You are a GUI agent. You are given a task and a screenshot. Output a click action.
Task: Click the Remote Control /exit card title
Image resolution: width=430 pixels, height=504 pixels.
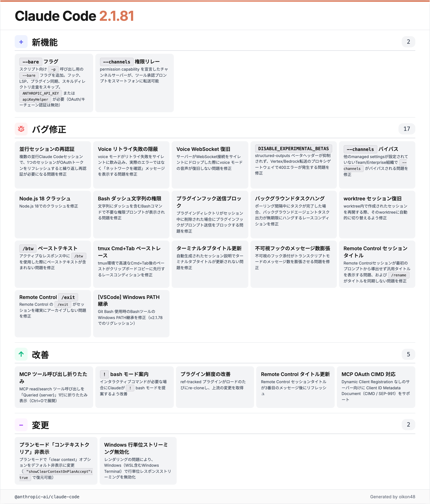(49, 297)
